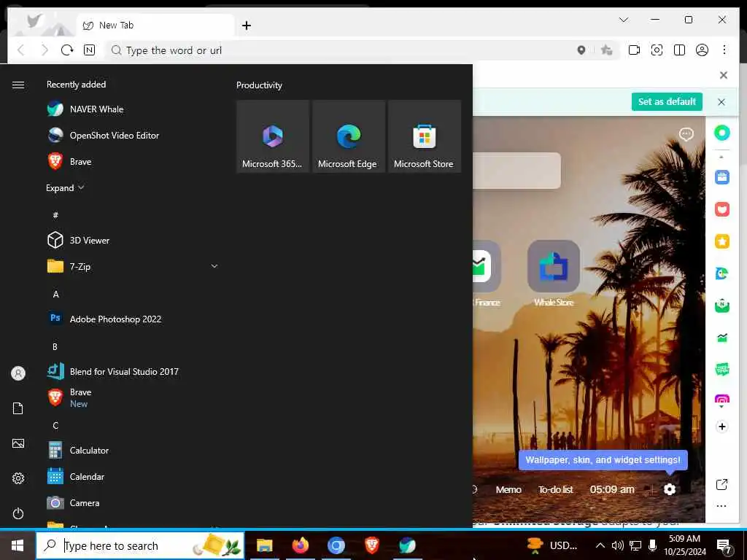Click the bookmark star in address bar
The height and width of the screenshot is (560, 747).
click(606, 50)
